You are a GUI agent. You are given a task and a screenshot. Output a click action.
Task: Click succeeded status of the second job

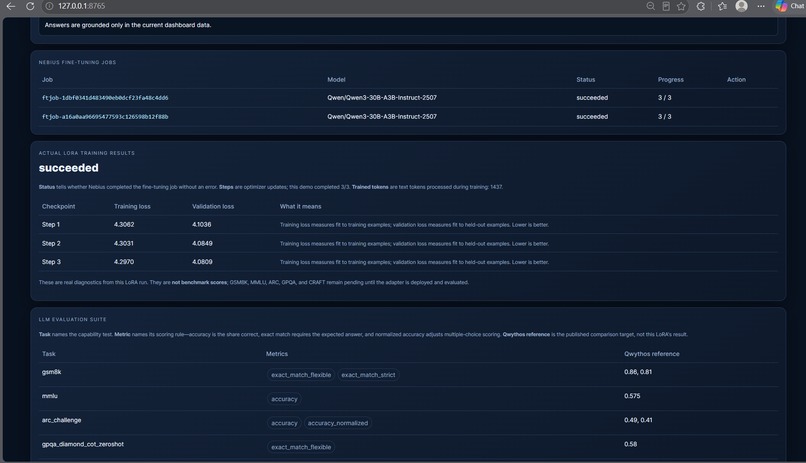pos(592,117)
